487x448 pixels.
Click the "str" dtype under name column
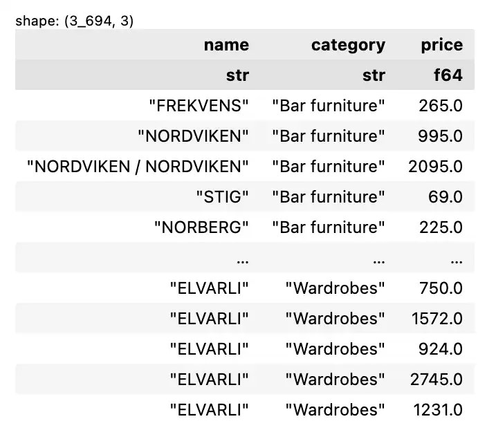point(237,75)
